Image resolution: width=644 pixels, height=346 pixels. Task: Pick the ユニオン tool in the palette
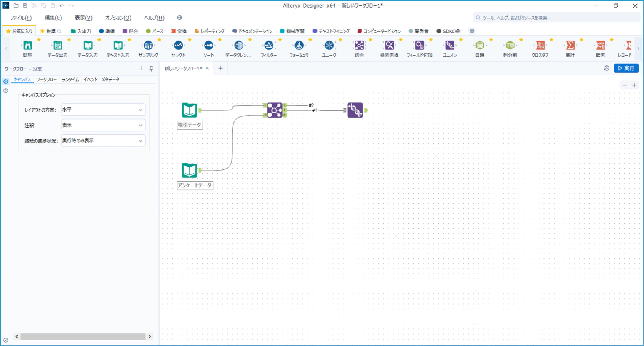(x=450, y=46)
